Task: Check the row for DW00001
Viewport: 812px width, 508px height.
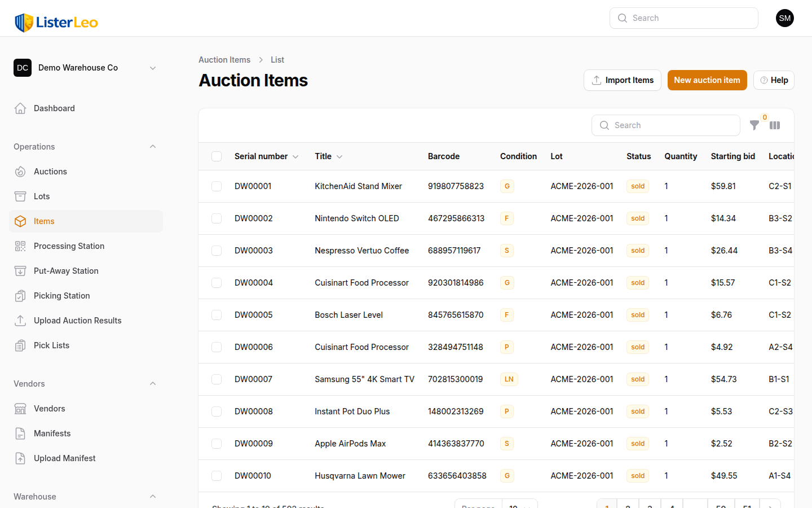Action: pos(217,186)
